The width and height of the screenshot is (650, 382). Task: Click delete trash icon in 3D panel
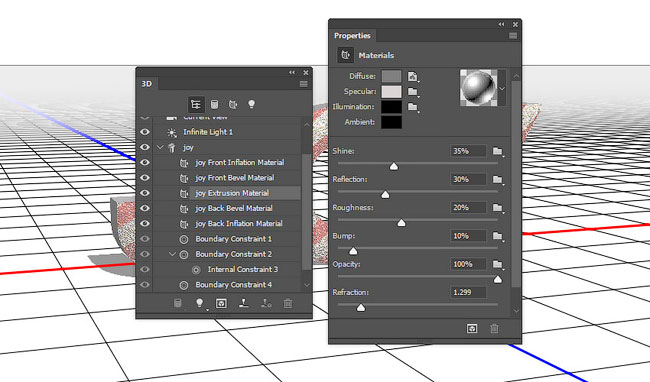point(288,303)
